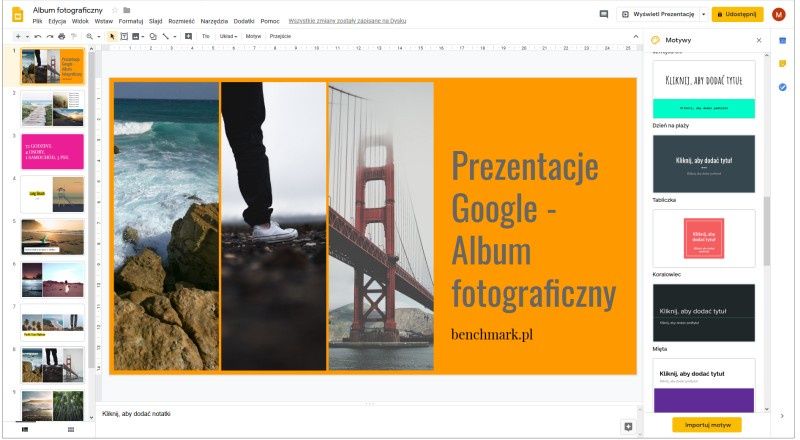
Task: Click the insert image icon
Action: (135, 36)
